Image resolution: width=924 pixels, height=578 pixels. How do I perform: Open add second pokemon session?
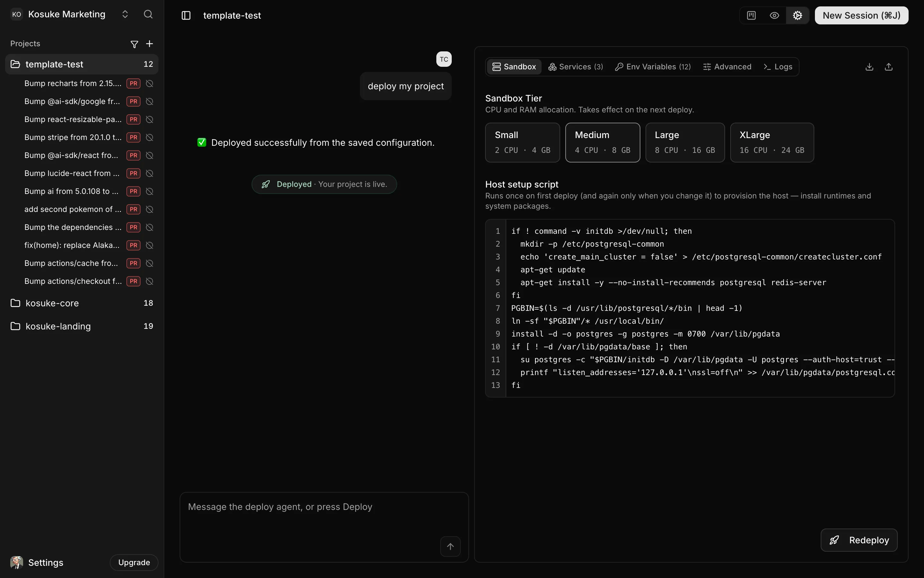73,209
